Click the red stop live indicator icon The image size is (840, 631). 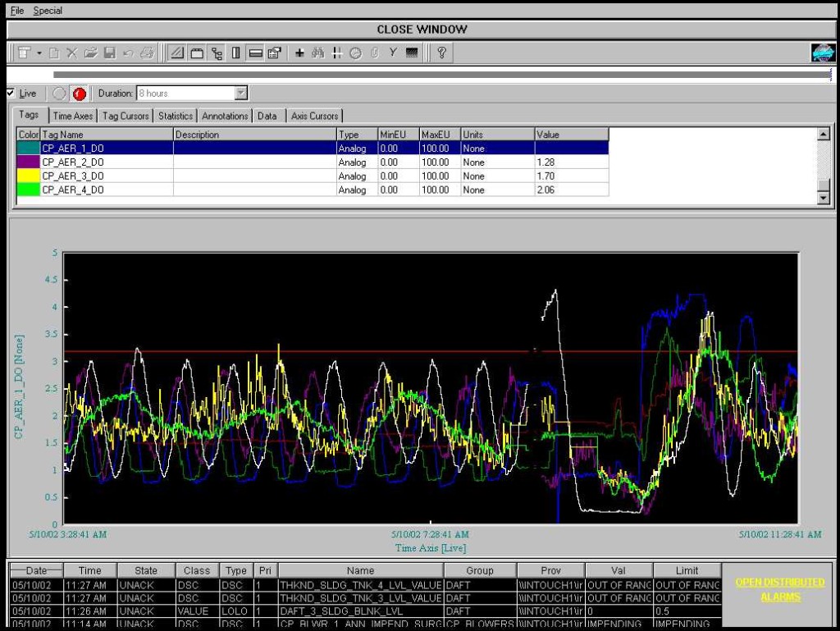coord(79,94)
